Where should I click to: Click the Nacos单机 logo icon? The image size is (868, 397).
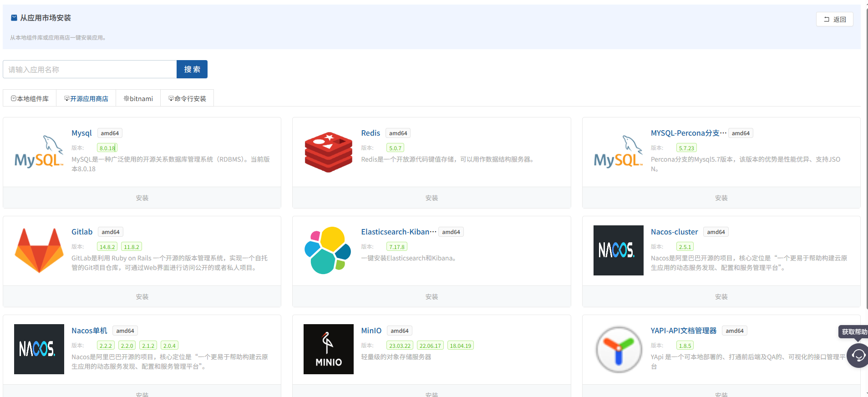[x=39, y=349]
